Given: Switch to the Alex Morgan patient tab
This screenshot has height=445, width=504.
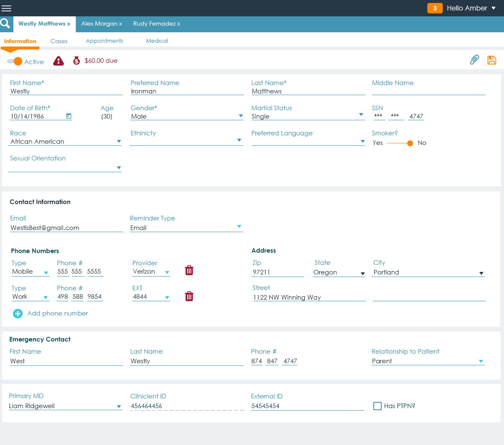Looking at the screenshot, I should point(101,24).
